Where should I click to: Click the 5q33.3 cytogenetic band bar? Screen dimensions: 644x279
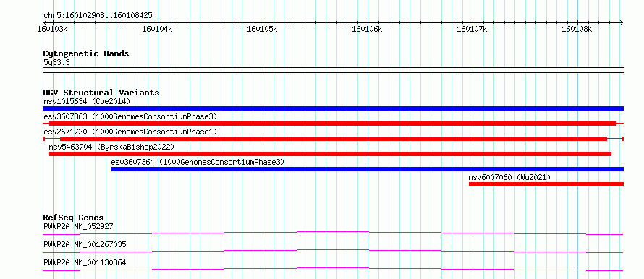pos(333,70)
